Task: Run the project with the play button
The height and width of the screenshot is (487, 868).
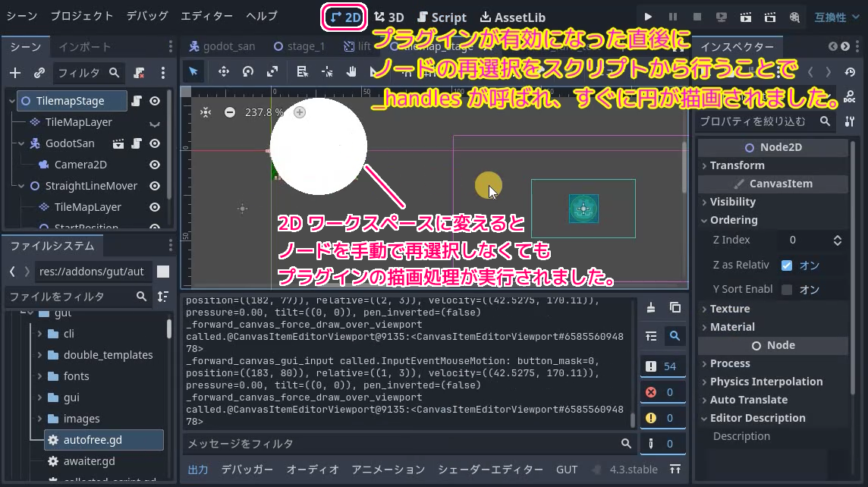Action: (648, 17)
